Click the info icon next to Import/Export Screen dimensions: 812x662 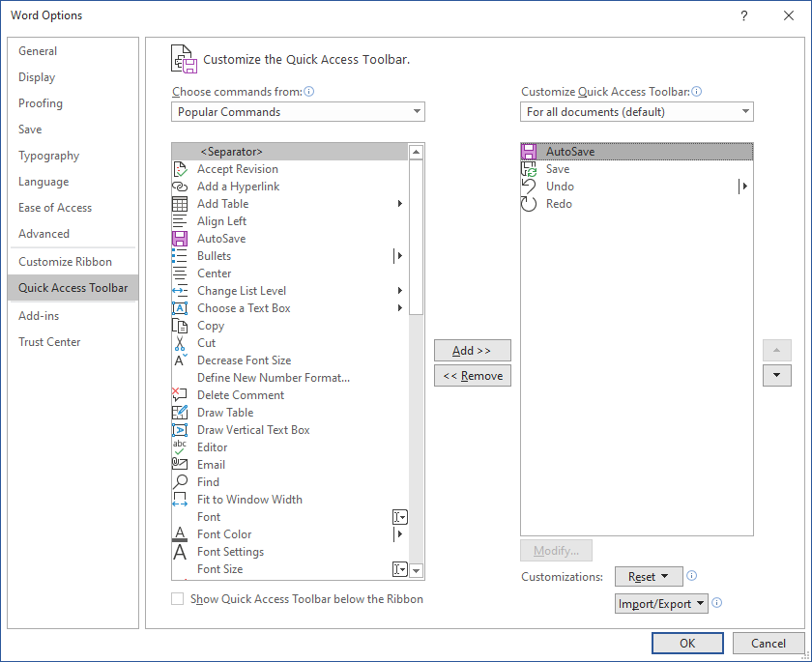(x=716, y=602)
